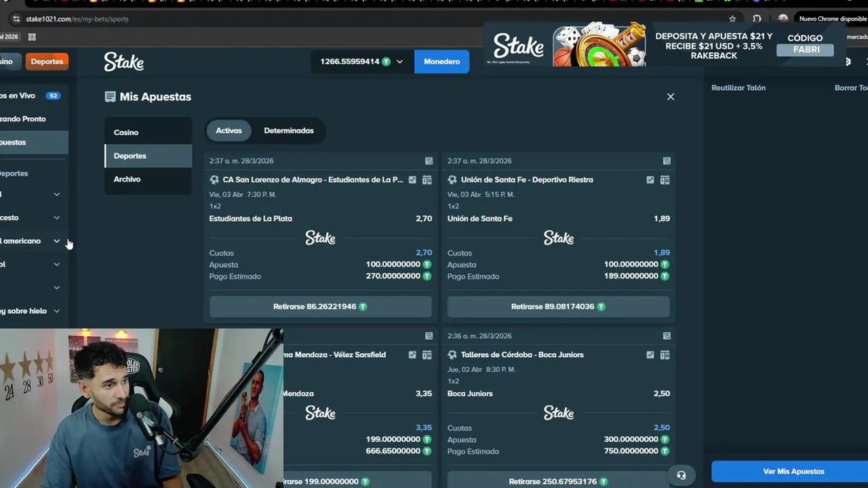Click blue Cuotas value 1,89
The image size is (868, 488).
tap(662, 253)
